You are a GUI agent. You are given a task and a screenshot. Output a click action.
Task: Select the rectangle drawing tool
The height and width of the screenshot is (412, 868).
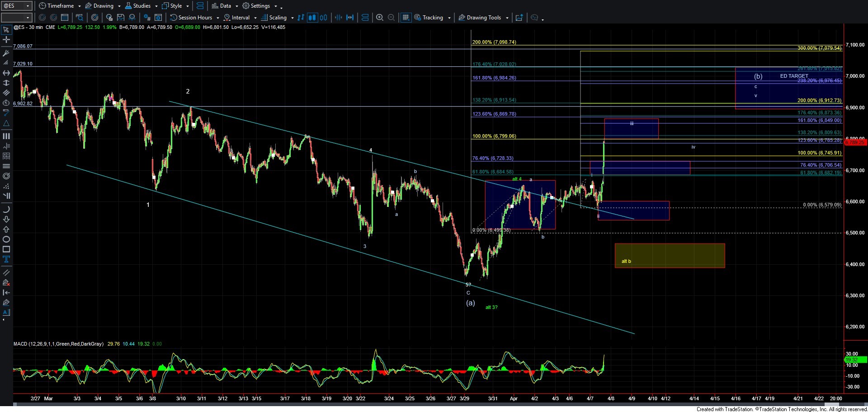pos(6,249)
